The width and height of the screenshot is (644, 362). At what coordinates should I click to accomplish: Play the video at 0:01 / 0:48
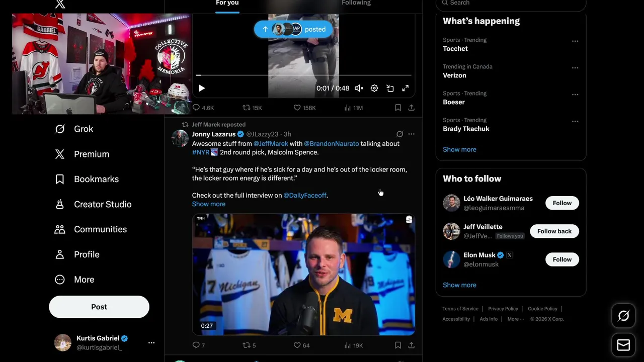tap(202, 88)
